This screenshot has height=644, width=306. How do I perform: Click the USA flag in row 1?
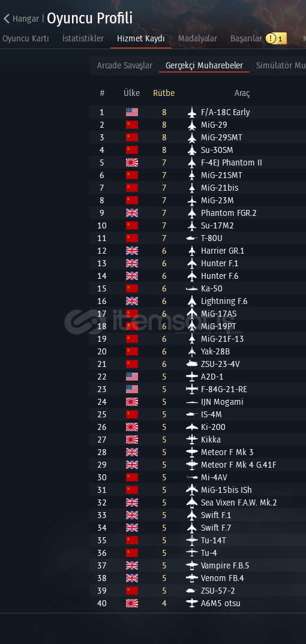[132, 112]
